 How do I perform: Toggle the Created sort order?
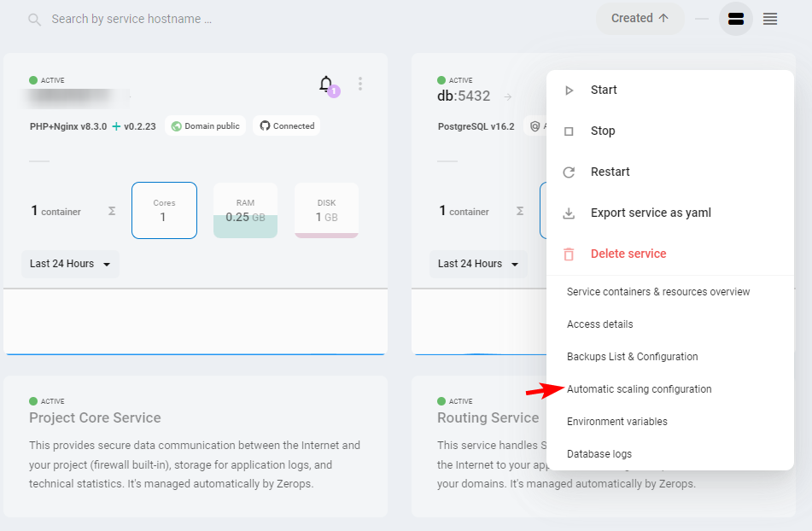pyautogui.click(x=640, y=19)
